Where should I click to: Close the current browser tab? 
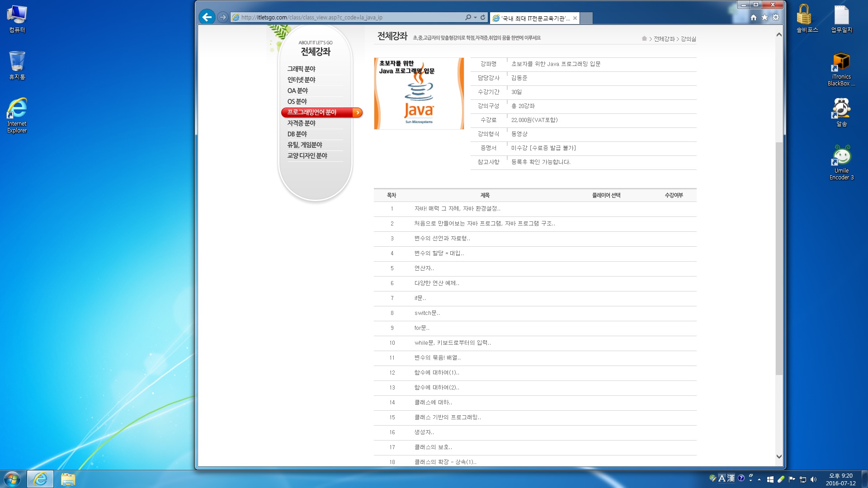tap(575, 18)
